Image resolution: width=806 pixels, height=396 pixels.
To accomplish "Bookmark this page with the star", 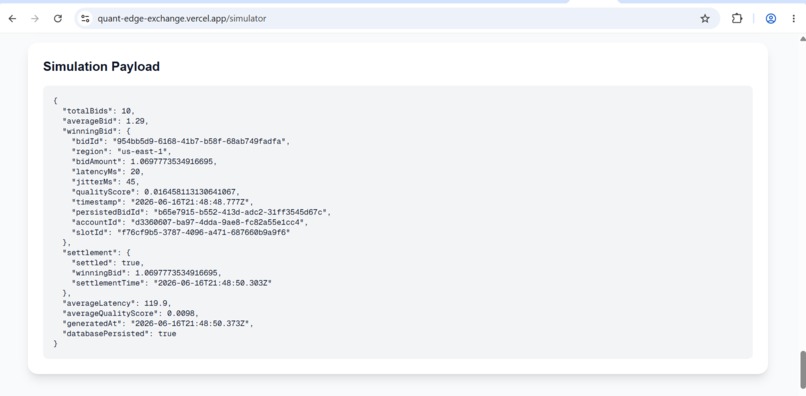I will point(705,19).
